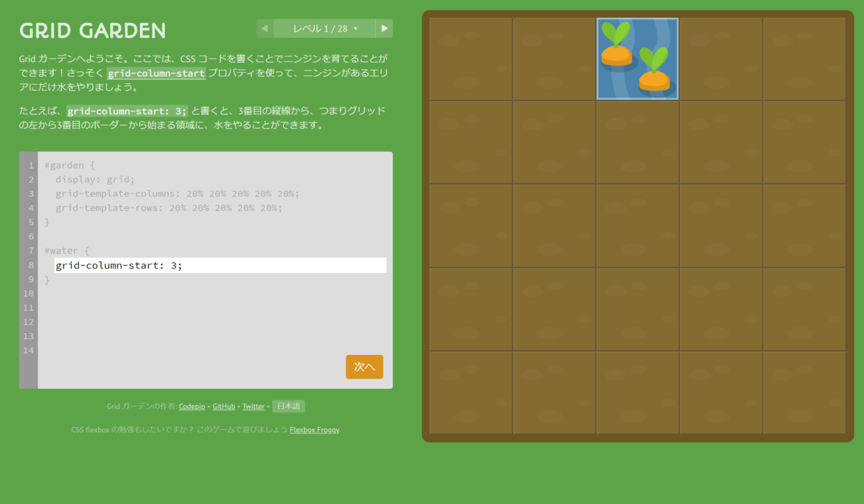
Task: Click the #garden selector on line 1
Action: (x=65, y=165)
